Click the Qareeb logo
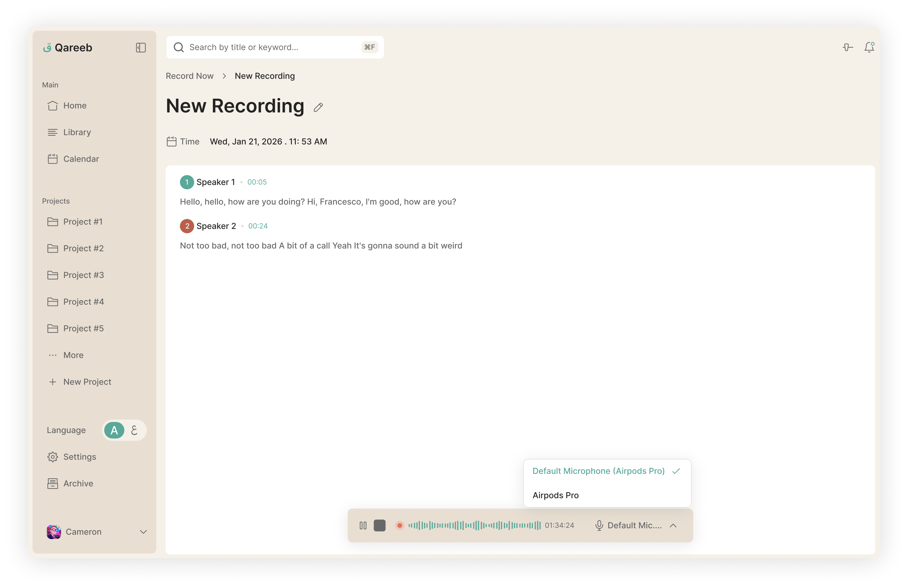 point(68,48)
